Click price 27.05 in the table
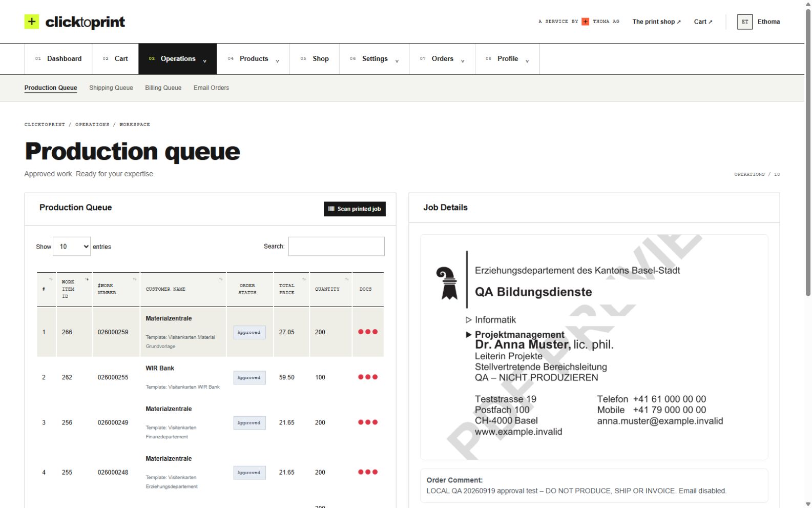 286,332
